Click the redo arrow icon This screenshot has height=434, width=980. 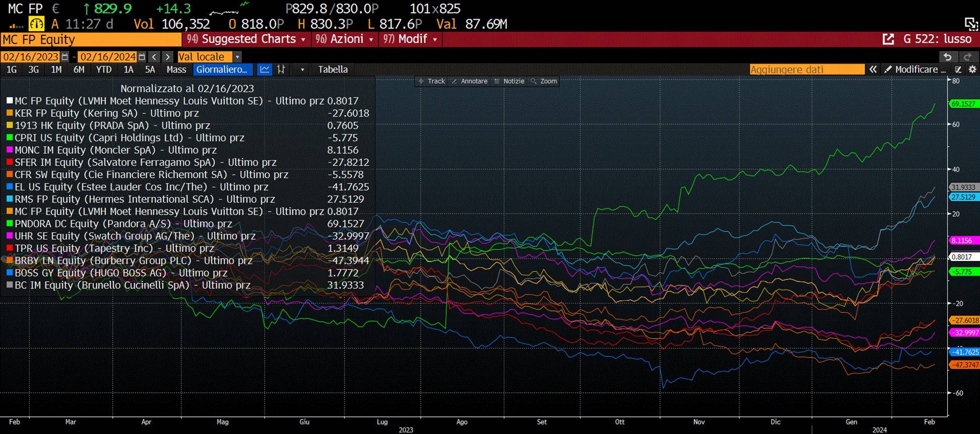967,57
